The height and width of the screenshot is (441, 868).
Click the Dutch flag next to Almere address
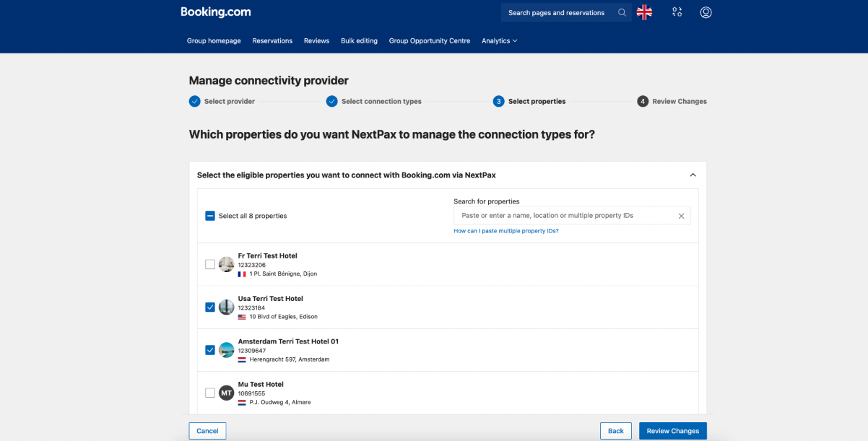(242, 402)
